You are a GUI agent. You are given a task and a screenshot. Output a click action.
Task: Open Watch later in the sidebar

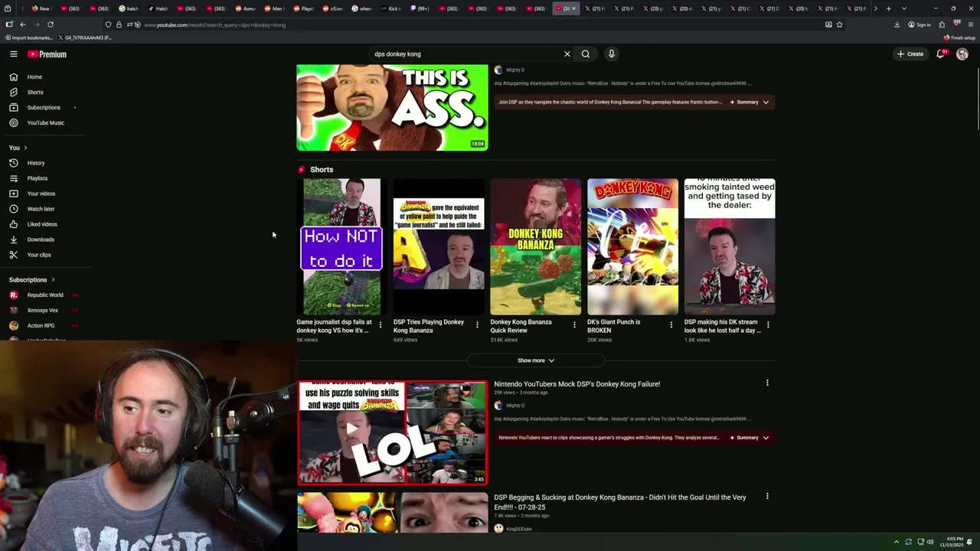[x=43, y=209]
